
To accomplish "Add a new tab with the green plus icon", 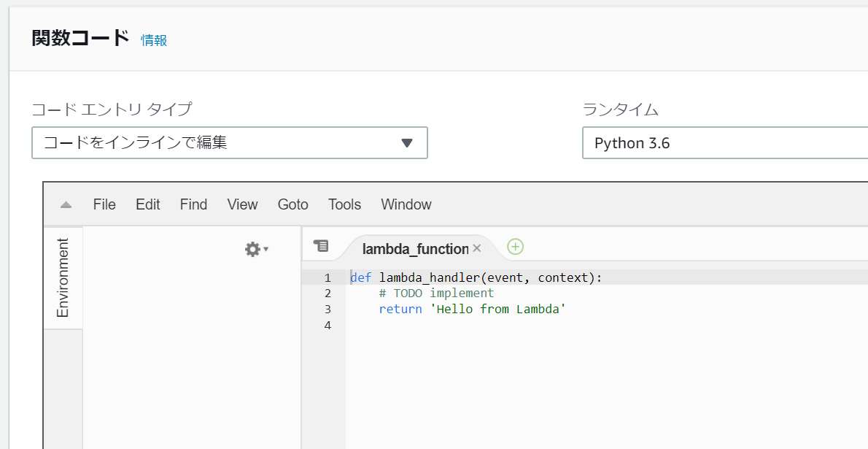I will coord(515,247).
